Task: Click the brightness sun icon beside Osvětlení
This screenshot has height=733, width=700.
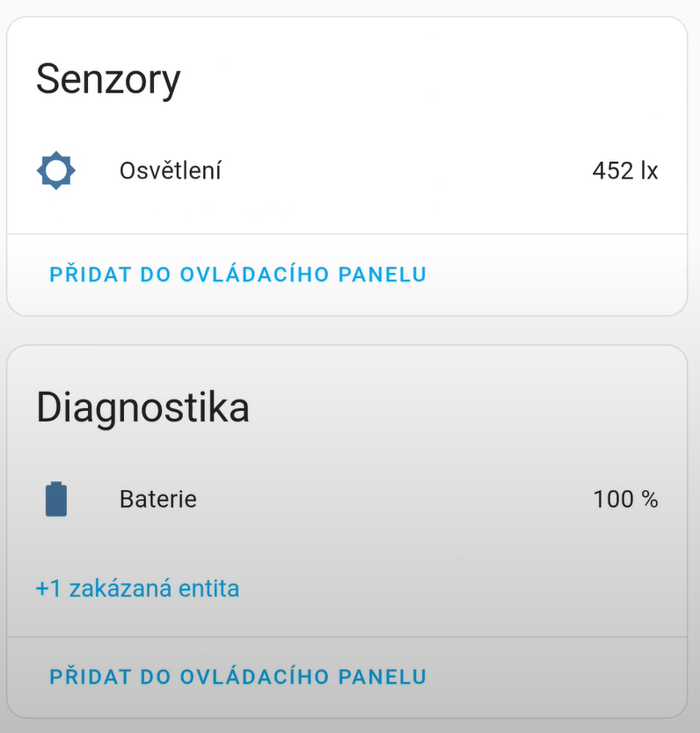Action: coord(56,171)
